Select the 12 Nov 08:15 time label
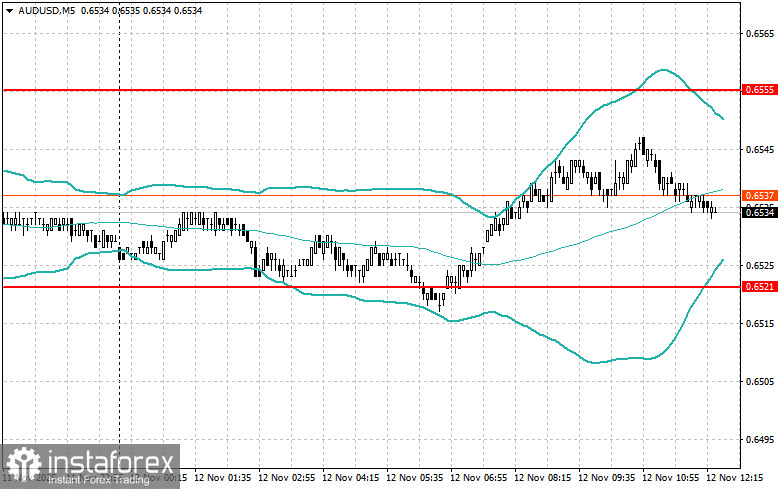Image resolution: width=781 pixels, height=489 pixels. [542, 478]
